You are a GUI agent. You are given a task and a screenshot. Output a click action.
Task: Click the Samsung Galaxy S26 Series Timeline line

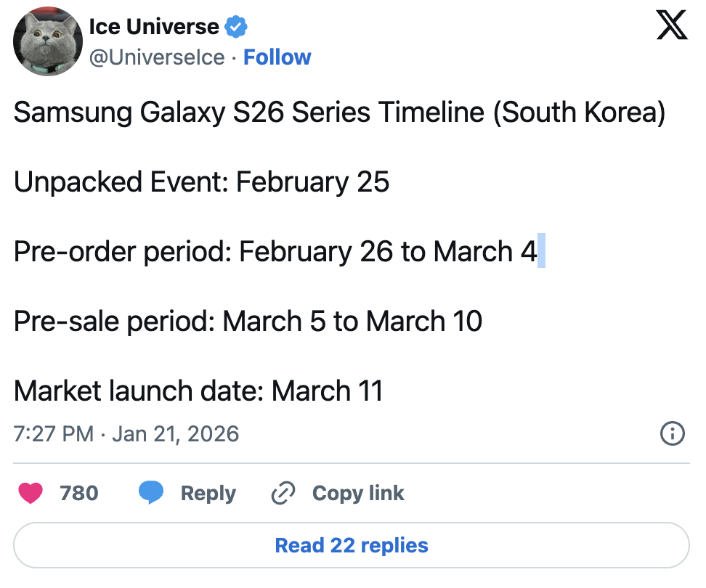click(339, 113)
